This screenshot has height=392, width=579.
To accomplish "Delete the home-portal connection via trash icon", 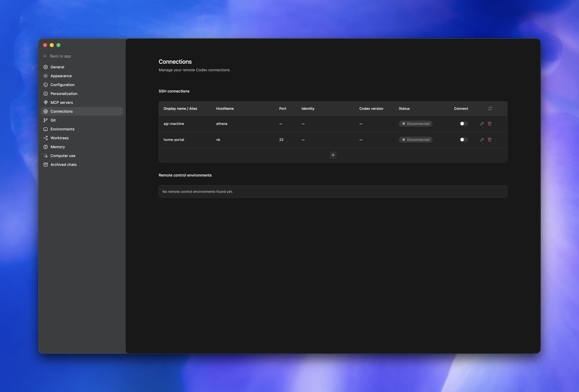I will pos(490,140).
